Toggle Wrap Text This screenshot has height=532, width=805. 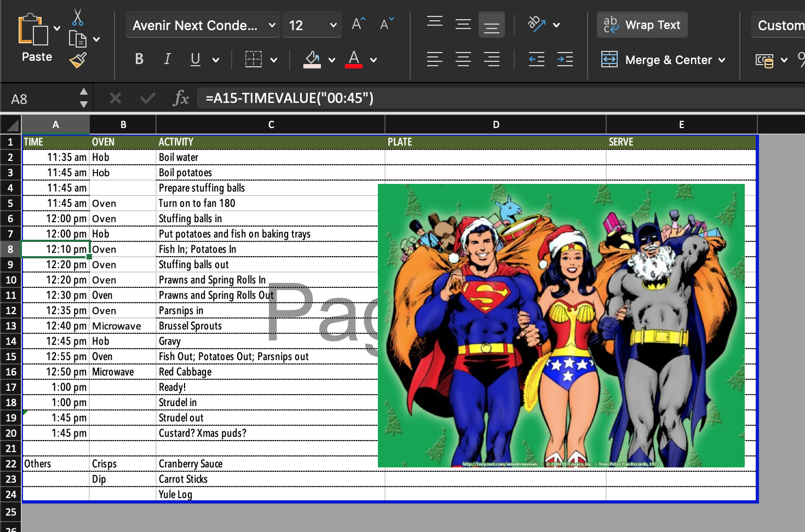point(642,25)
